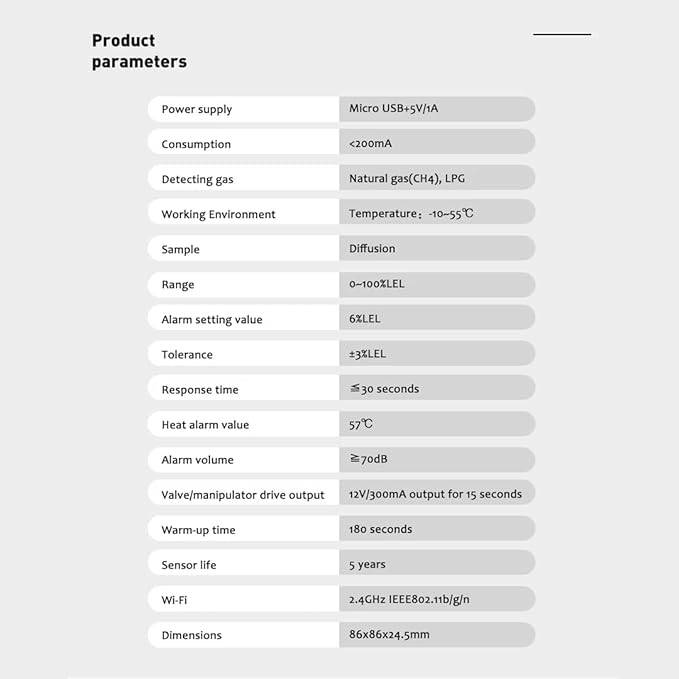
Task: Select the "0~100%LEL" range value
Action: pos(377,284)
